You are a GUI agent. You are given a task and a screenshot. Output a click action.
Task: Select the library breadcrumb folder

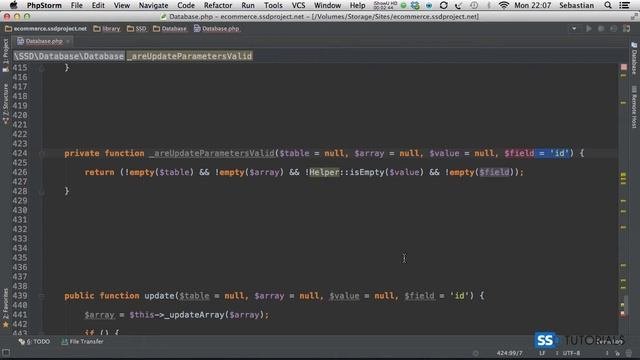coord(107,29)
